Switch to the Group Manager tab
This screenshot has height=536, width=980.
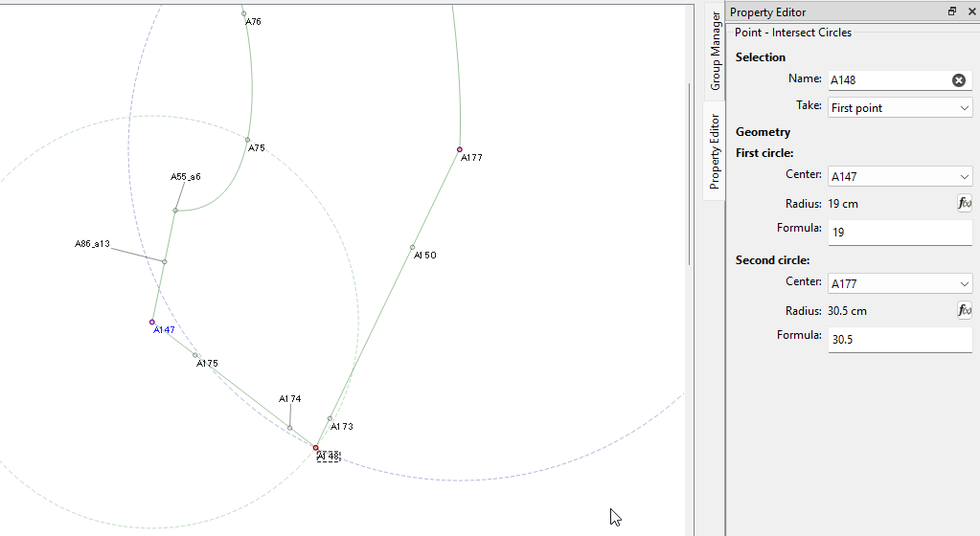click(715, 52)
